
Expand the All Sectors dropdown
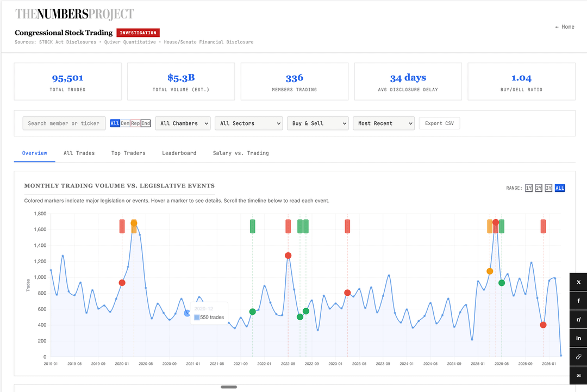pyautogui.click(x=248, y=123)
